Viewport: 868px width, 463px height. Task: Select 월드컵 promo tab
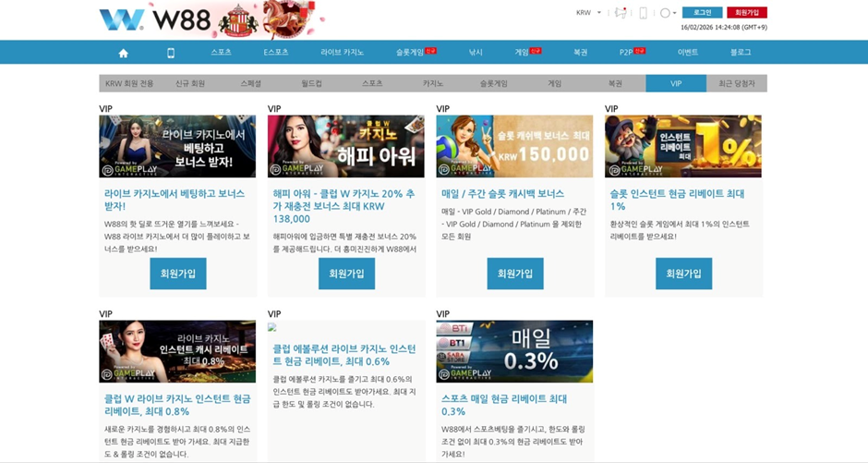[312, 83]
